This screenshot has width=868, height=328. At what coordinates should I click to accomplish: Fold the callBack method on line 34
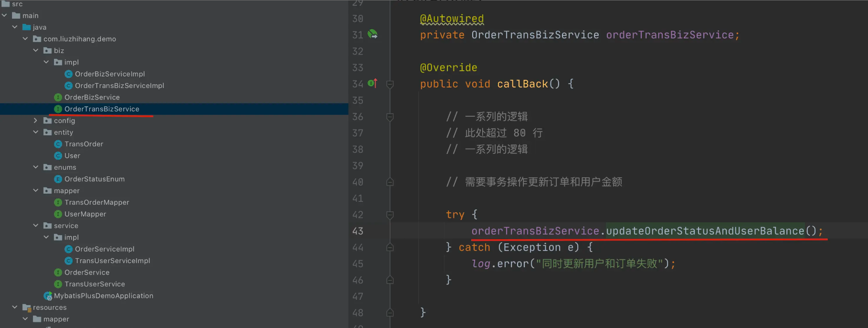pos(390,84)
